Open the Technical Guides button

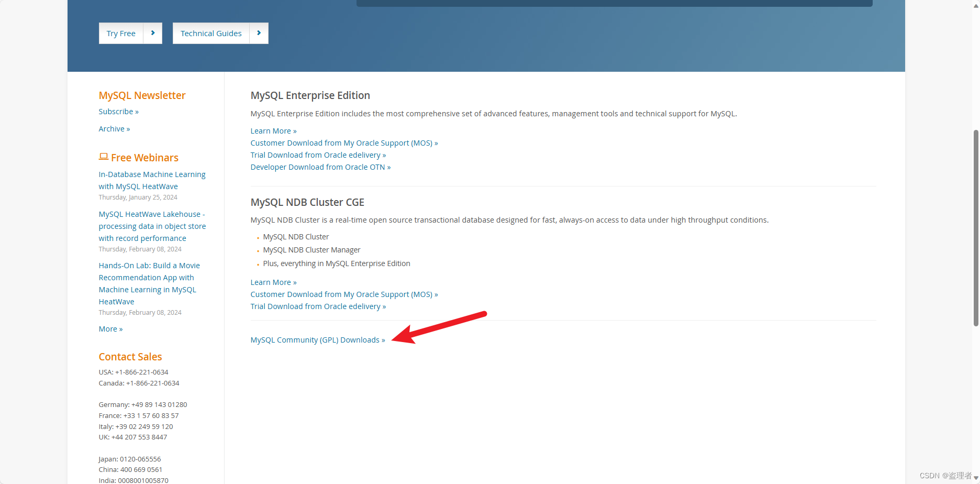[x=211, y=34]
